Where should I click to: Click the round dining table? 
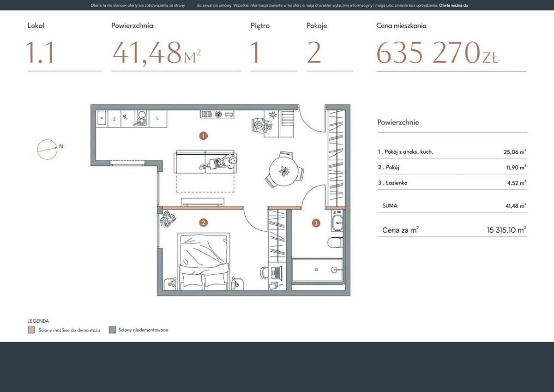click(284, 171)
